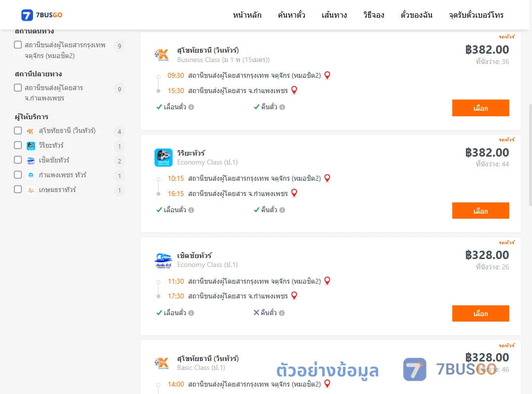Check the สุโขทัยธานี (วินทัวร์) operator checkbox
532x394 pixels.
pos(18,131)
